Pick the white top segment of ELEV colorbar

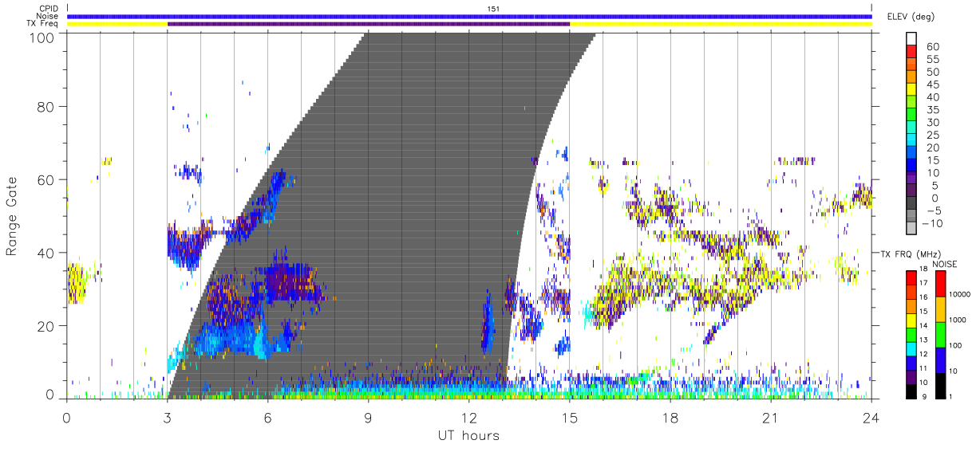point(911,39)
